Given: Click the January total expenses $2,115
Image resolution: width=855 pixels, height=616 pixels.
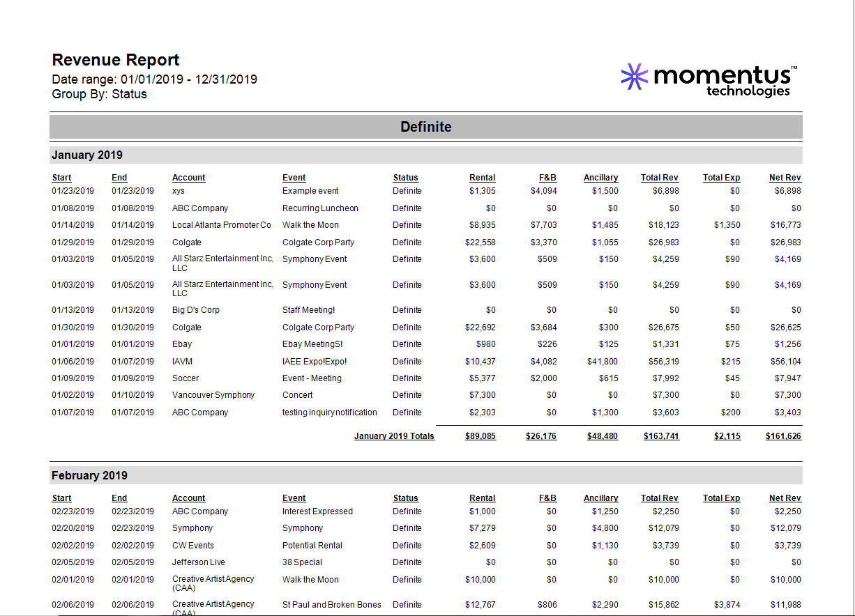Looking at the screenshot, I should point(727,436).
